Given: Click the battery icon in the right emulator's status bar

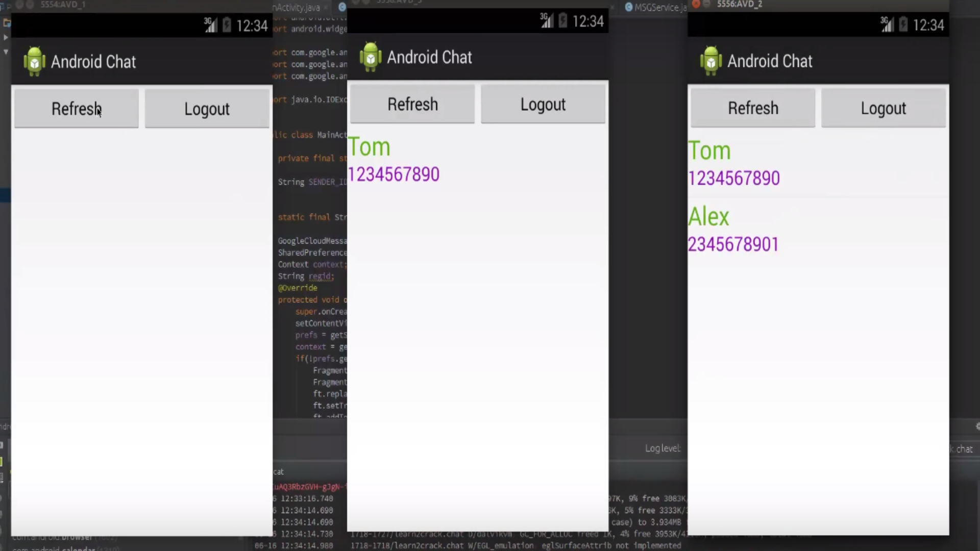Looking at the screenshot, I should click(903, 24).
